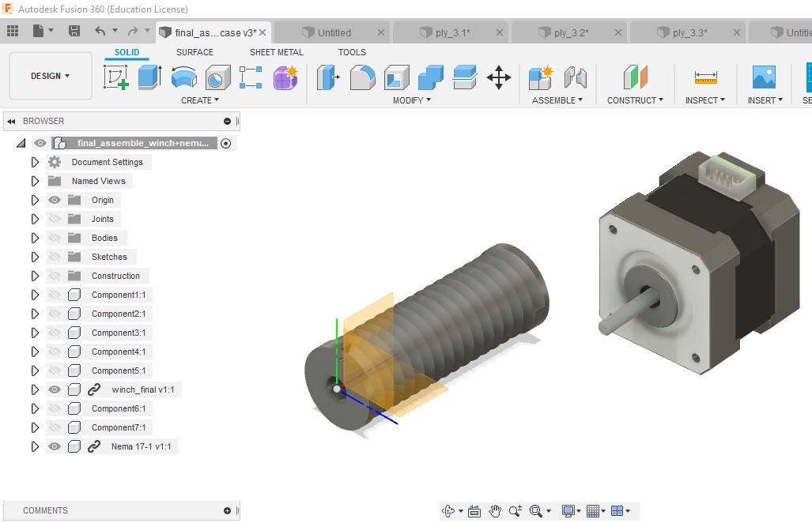
Task: Expand the COMMENTS panel plus button
Action: [227, 511]
